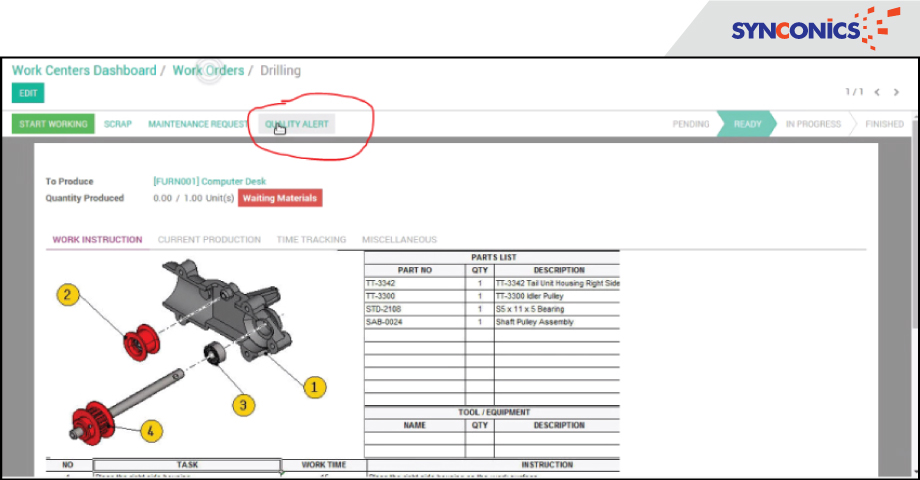The height and width of the screenshot is (480, 920).
Task: Click Quantity Produced 0.00 / 1.00 value
Action: point(194,198)
